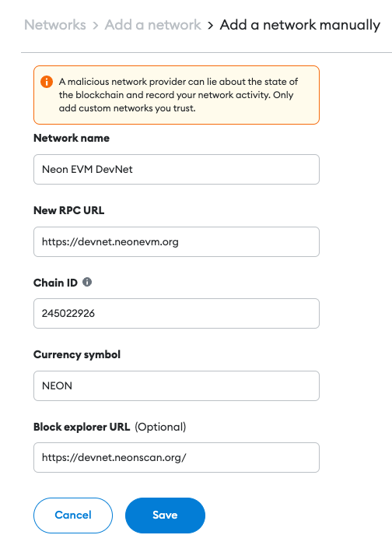Open the Add a network breadcrumb

click(152, 25)
